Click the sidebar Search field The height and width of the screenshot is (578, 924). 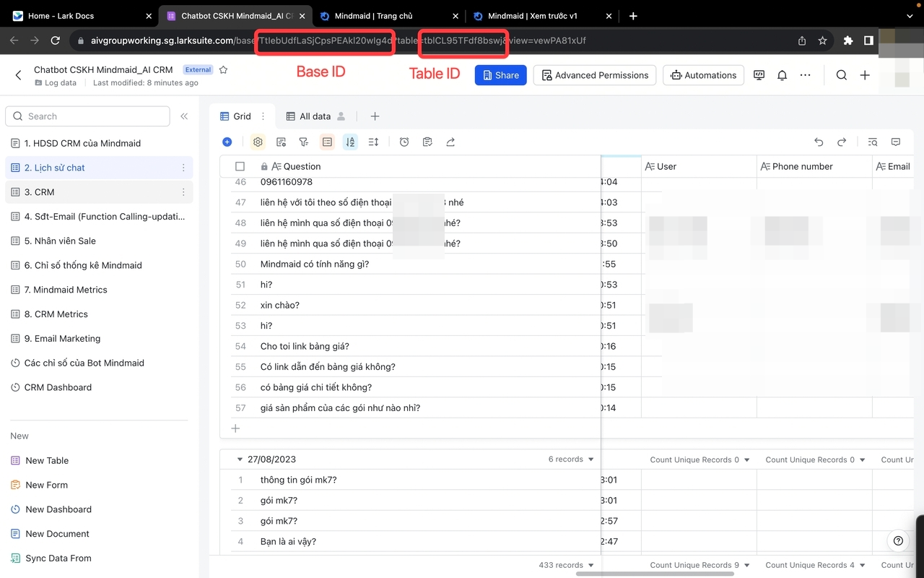pyautogui.click(x=87, y=116)
